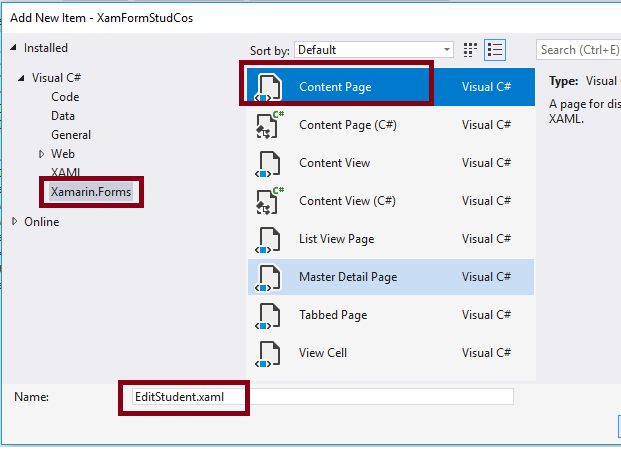Click the Search templates box
621x450 pixels.
coord(578,49)
